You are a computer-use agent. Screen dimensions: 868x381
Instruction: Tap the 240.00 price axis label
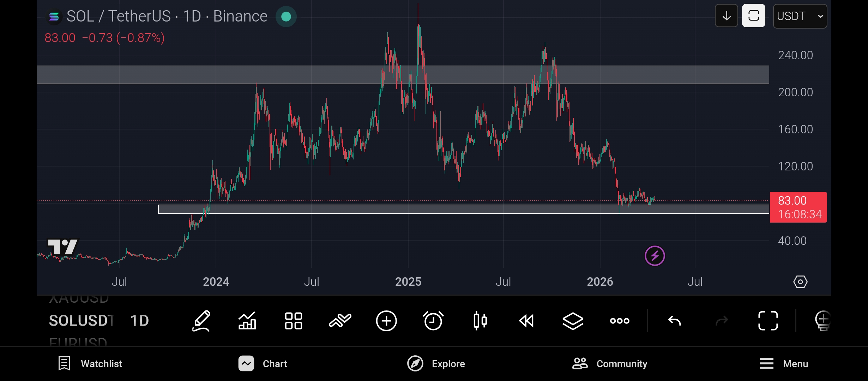coord(796,55)
